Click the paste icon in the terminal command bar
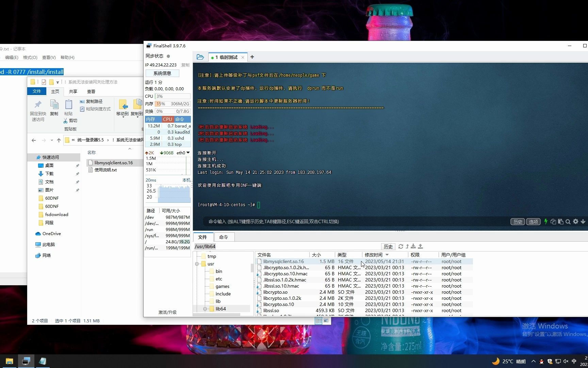Image resolution: width=588 pixels, height=368 pixels. click(560, 221)
